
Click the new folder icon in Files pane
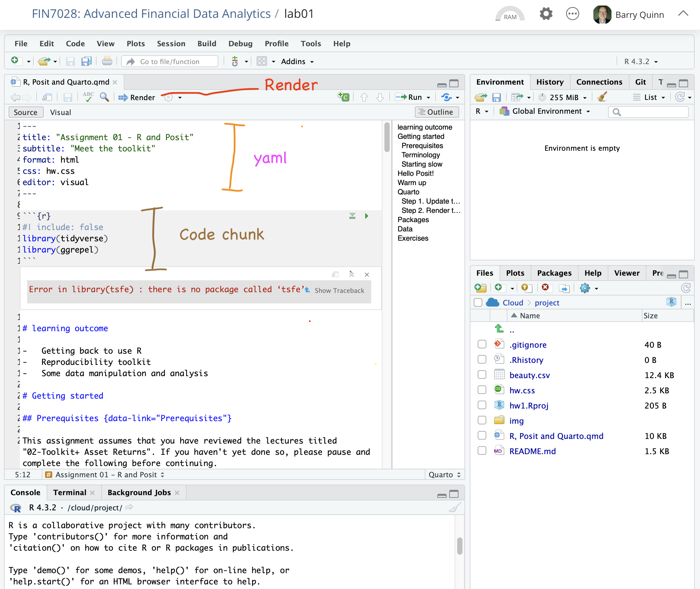480,288
